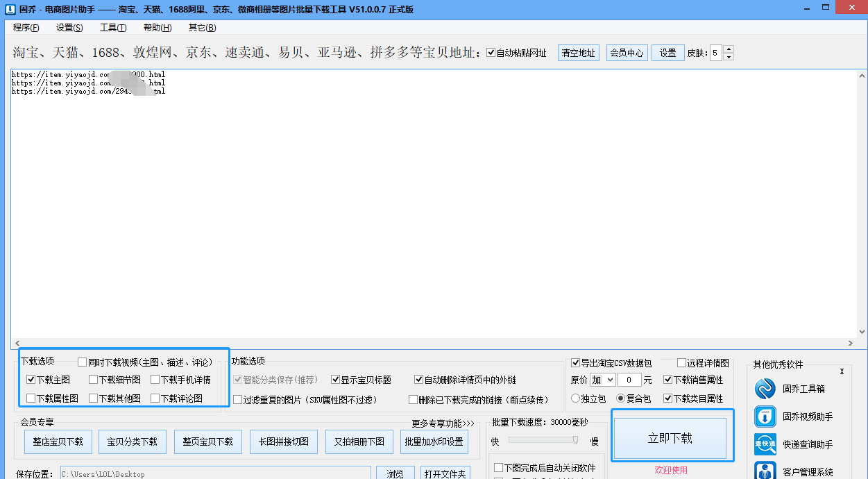Viewport: 868px width, 479px height.
Task: Open the 快递查询助手 express query tool
Action: (765, 444)
